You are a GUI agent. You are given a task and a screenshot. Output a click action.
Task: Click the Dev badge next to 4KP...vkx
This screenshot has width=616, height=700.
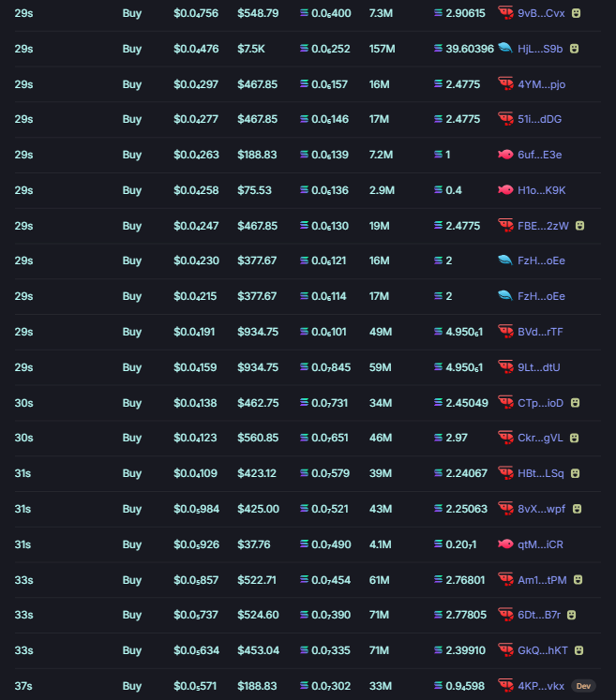point(583,686)
